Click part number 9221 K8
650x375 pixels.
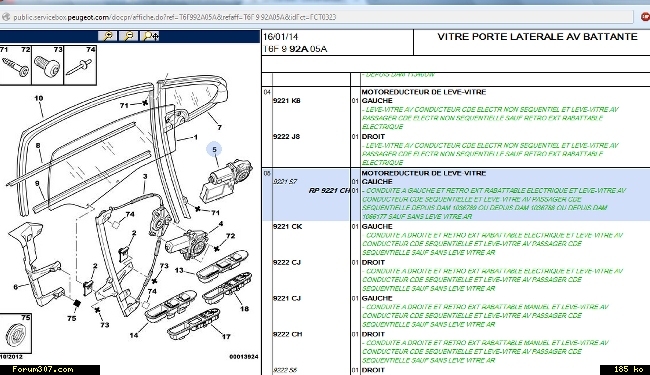click(x=286, y=101)
